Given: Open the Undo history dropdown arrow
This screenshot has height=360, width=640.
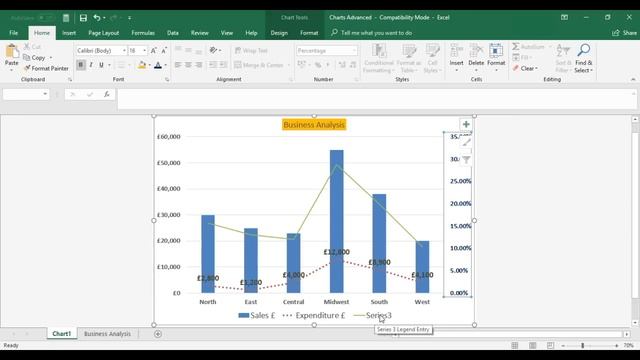Looking at the screenshot, I should 104,18.
